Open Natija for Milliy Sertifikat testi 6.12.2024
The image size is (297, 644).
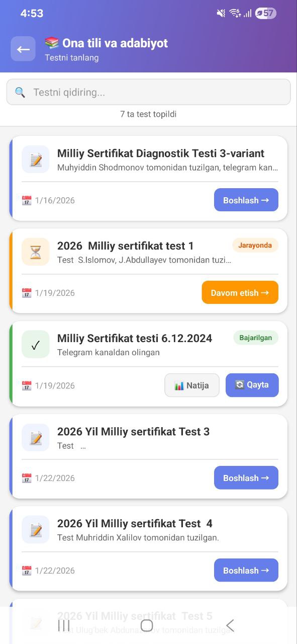pos(191,385)
